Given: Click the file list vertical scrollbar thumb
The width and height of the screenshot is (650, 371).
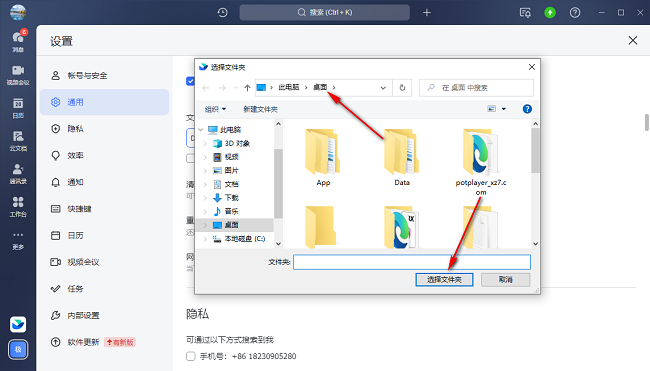Looking at the screenshot, I should [535, 150].
